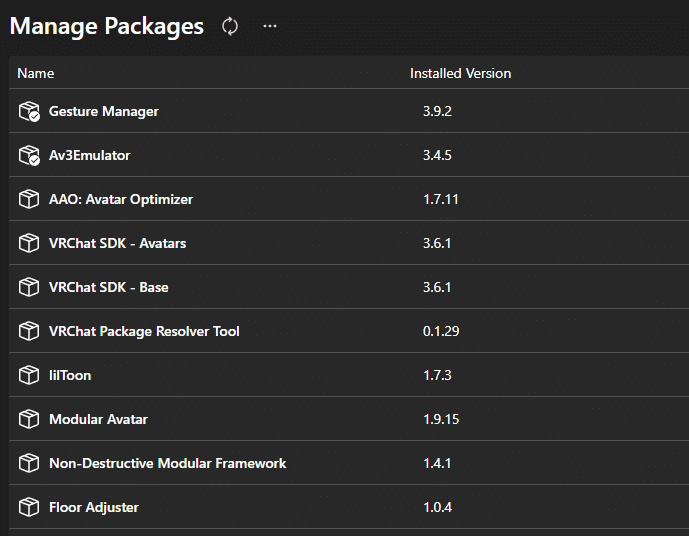Click the Non-Destructive Modular Framework package icon

[29, 463]
